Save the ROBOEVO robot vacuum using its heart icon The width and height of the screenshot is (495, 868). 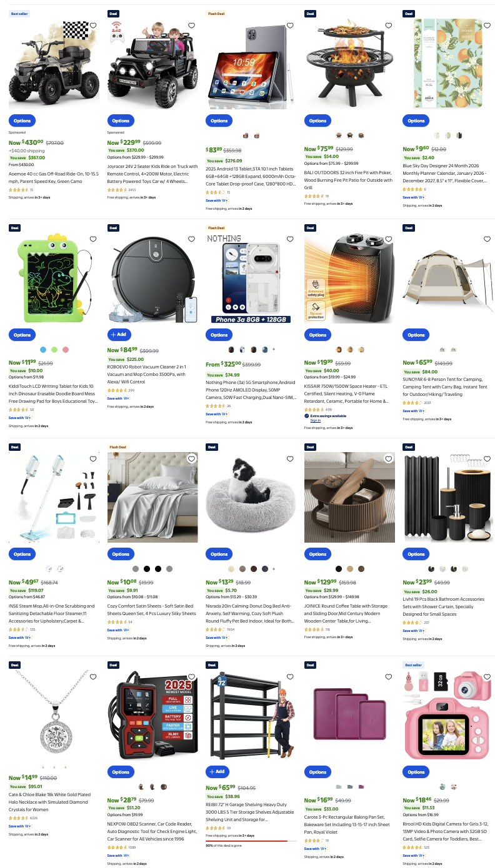tap(191, 239)
